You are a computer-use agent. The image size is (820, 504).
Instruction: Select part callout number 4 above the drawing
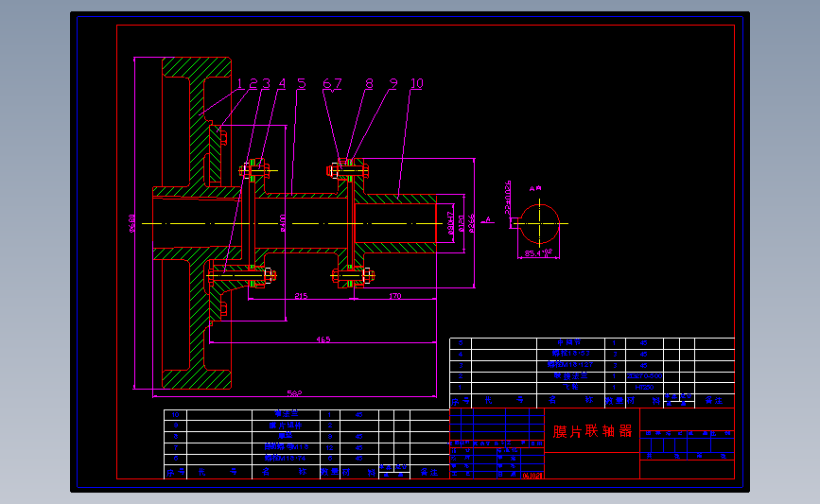pyautogui.click(x=283, y=83)
